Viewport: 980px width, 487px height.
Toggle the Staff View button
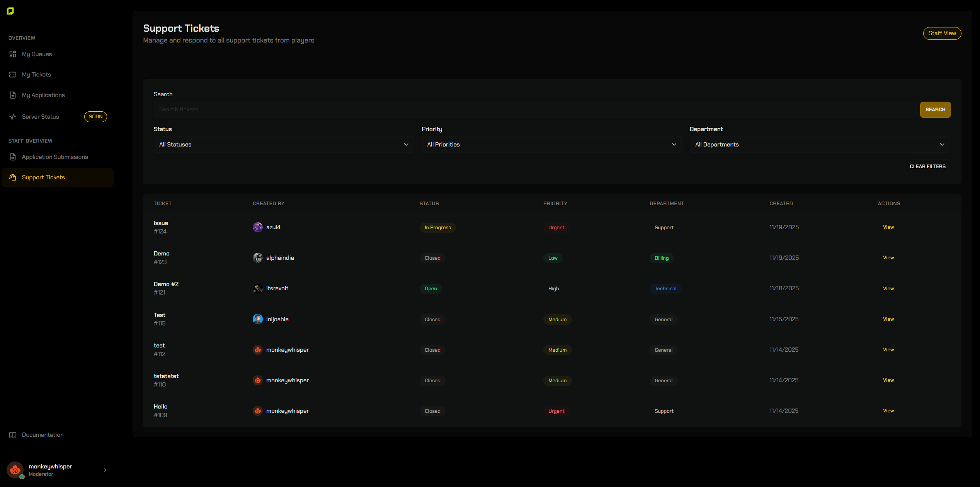pyautogui.click(x=942, y=33)
